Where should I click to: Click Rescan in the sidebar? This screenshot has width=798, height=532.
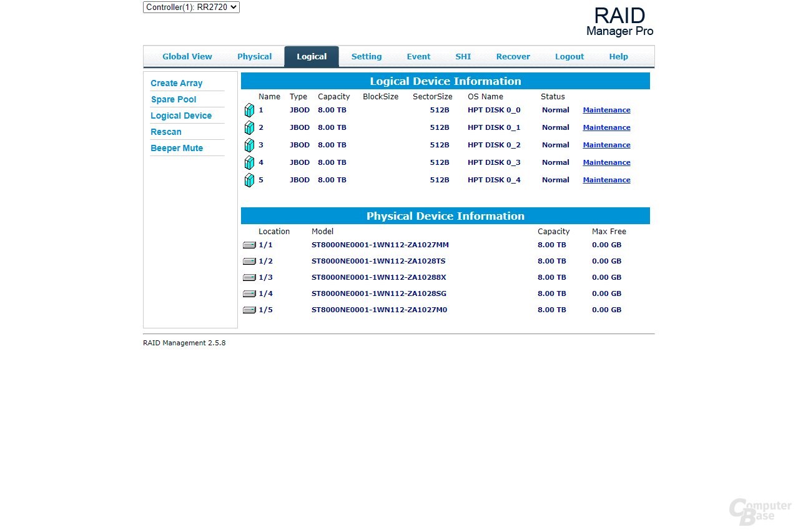point(166,132)
